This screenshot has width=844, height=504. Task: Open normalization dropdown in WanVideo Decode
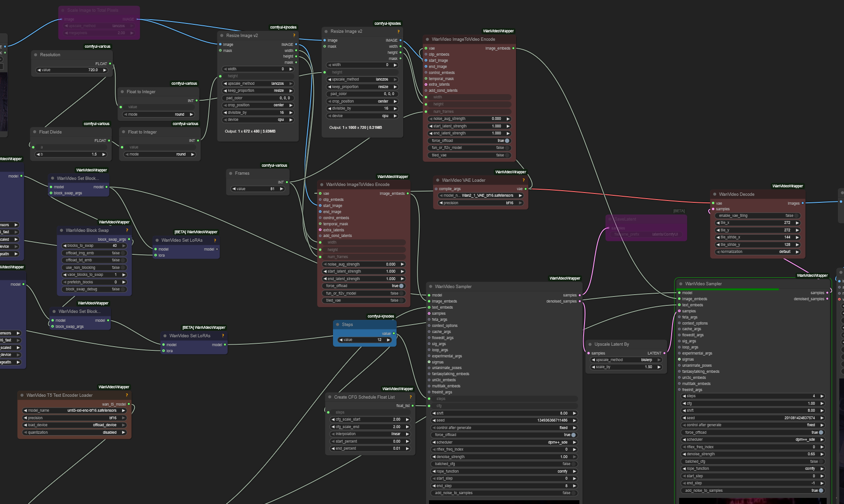757,252
